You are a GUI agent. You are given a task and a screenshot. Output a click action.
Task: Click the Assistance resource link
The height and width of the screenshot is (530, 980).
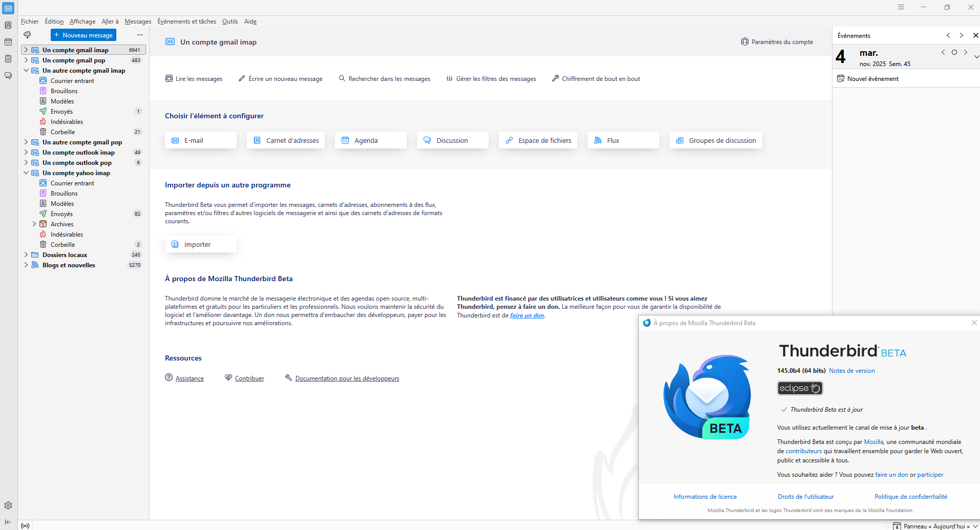pyautogui.click(x=190, y=378)
